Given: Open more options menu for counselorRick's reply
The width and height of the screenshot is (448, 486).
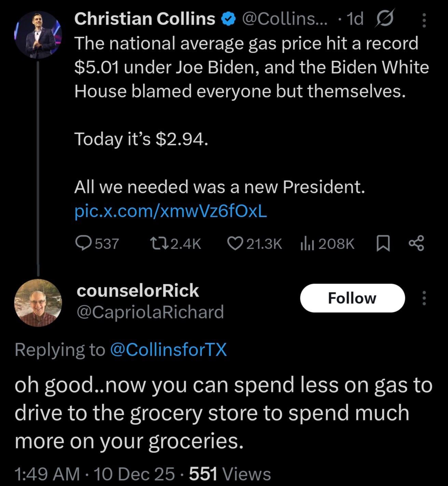Looking at the screenshot, I should click(424, 298).
